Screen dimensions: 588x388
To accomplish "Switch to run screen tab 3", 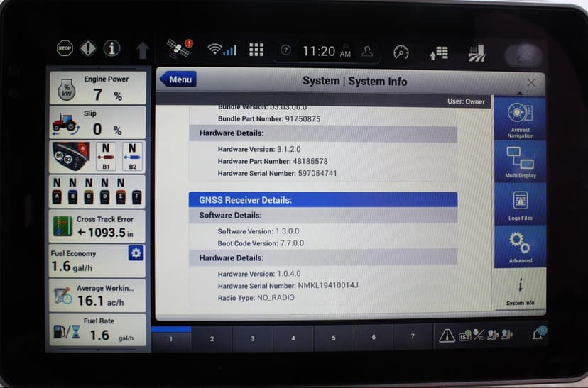I will [252, 338].
